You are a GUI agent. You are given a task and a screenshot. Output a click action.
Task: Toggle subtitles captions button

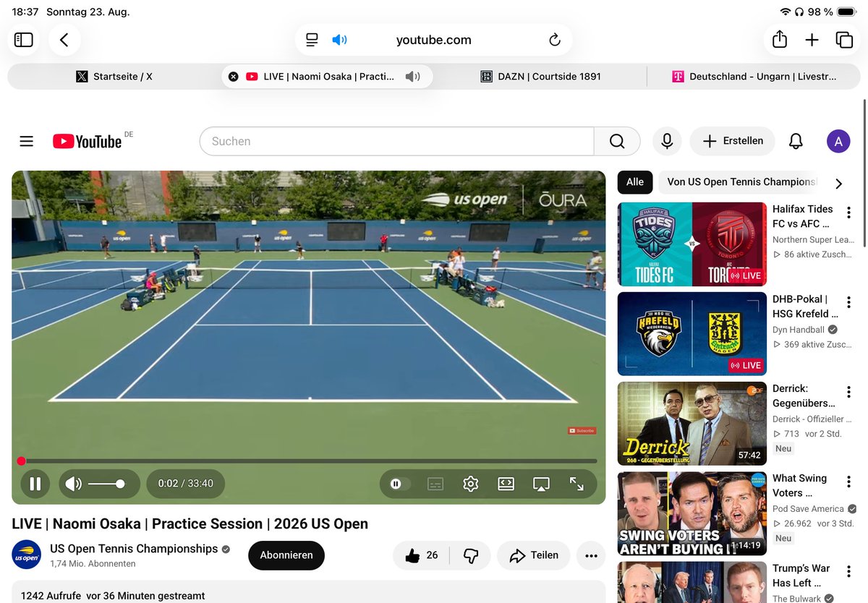coord(435,484)
